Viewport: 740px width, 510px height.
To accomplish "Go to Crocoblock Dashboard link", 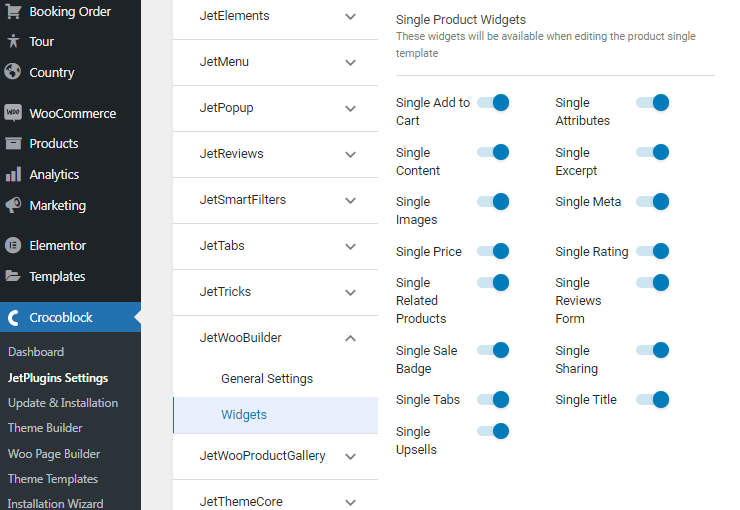I will tap(36, 352).
